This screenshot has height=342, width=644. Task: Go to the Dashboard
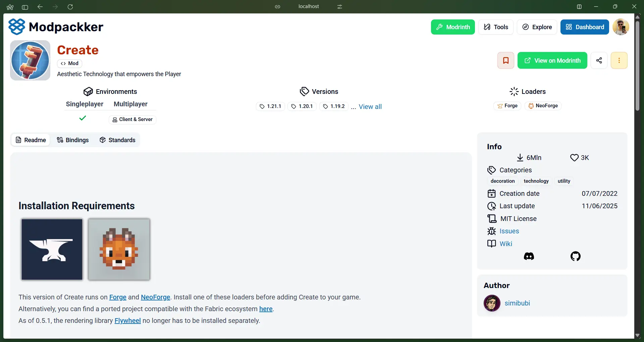pos(585,27)
